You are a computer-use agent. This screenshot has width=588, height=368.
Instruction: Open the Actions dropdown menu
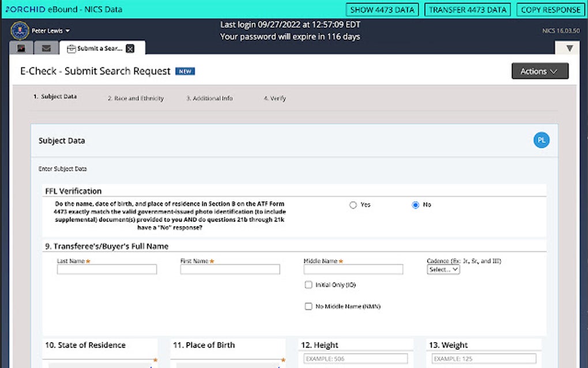pos(540,71)
